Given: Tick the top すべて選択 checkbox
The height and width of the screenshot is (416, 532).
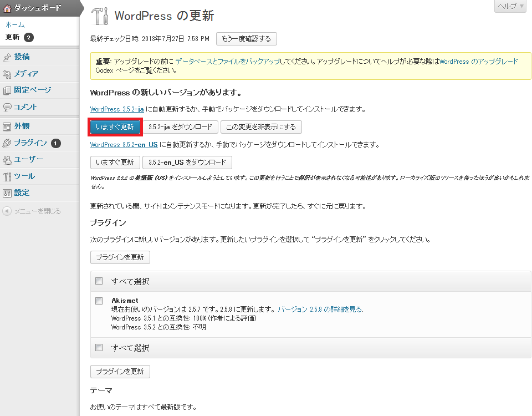Looking at the screenshot, I should pyautogui.click(x=99, y=281).
